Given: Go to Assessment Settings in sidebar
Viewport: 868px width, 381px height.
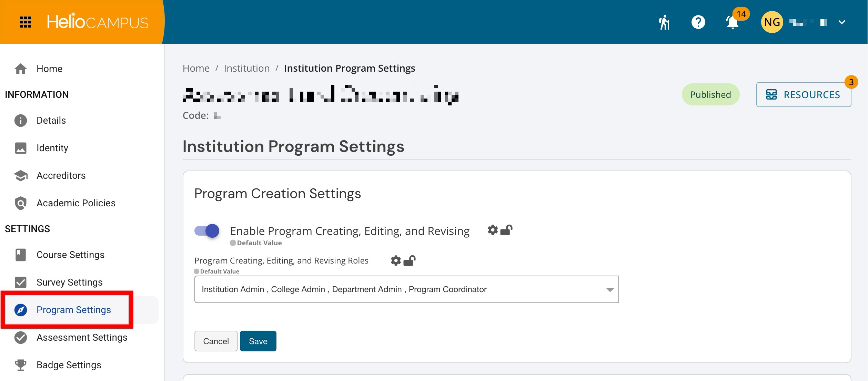Looking at the screenshot, I should pyautogui.click(x=82, y=338).
